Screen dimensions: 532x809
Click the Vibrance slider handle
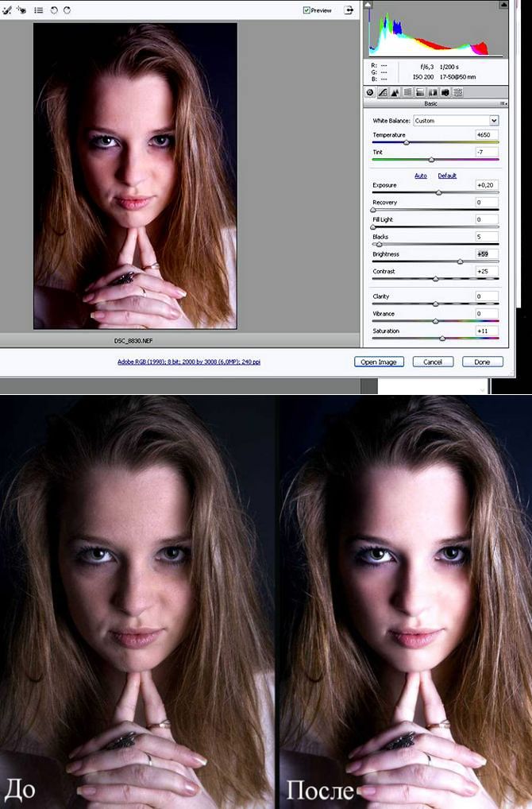point(436,321)
